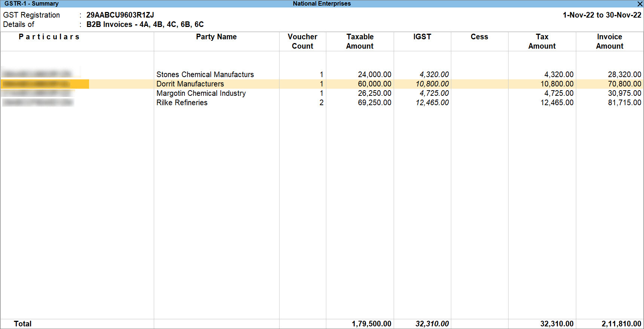Click taxable amount 24,000.00
This screenshot has width=644, height=329.
pyautogui.click(x=375, y=74)
